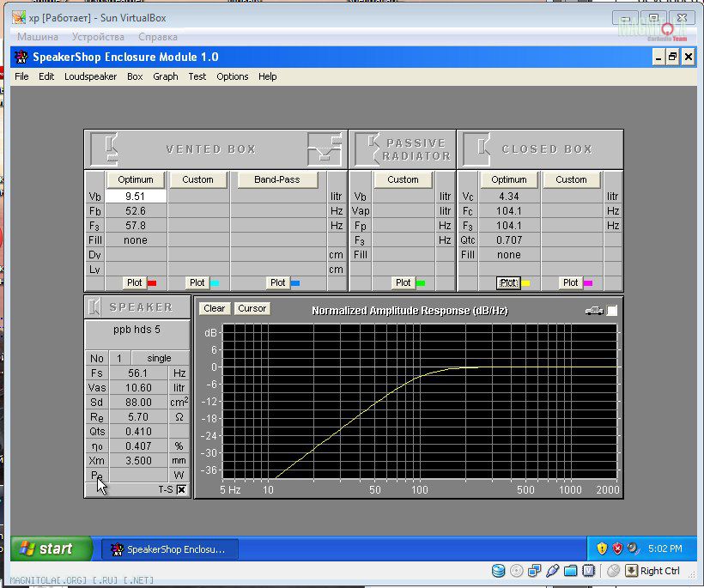
Task: Click the vented box Vb value field
Action: coord(136,196)
